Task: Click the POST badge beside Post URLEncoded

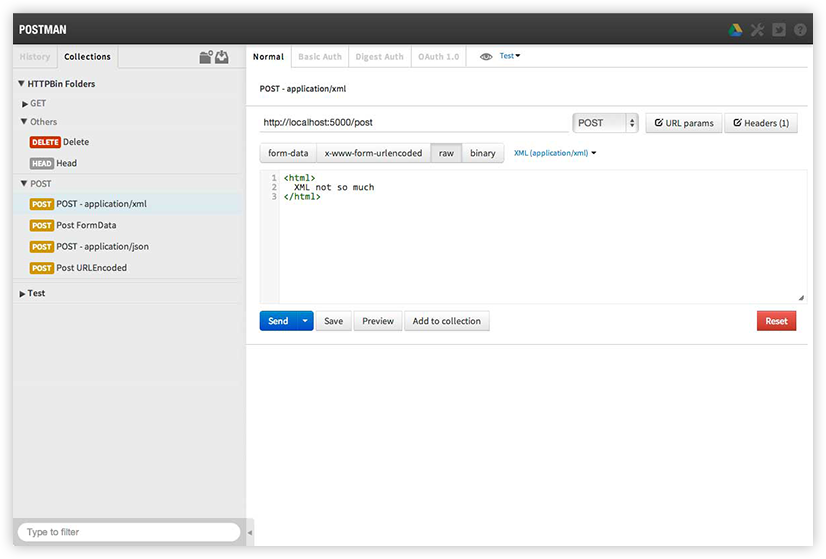Action: click(x=42, y=268)
